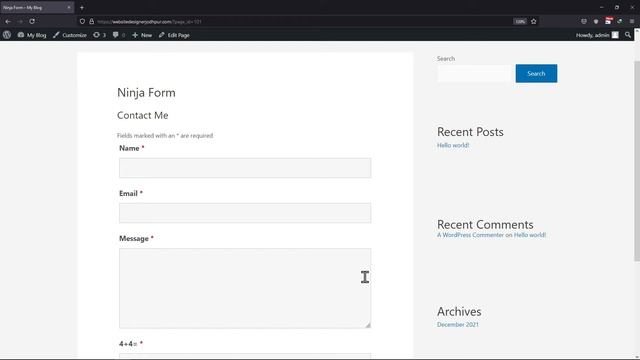Click the Archives heading
This screenshot has width=640, height=360.
click(459, 311)
